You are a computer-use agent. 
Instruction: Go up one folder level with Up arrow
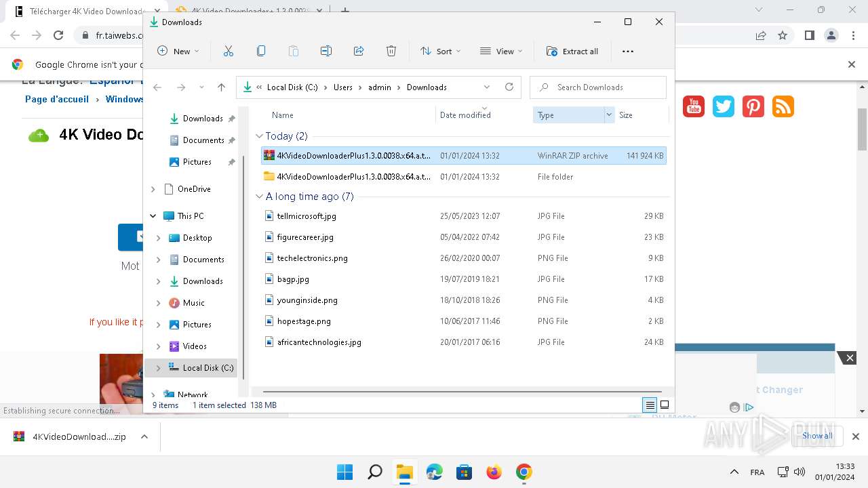point(221,87)
